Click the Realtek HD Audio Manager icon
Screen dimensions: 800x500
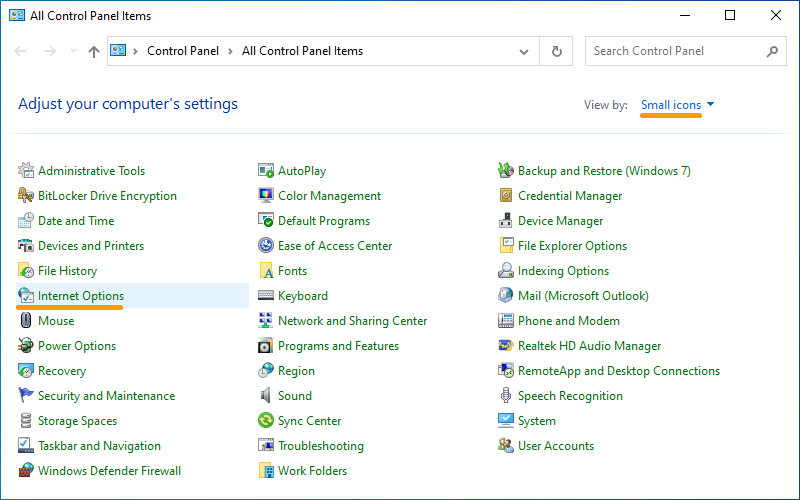click(x=506, y=346)
